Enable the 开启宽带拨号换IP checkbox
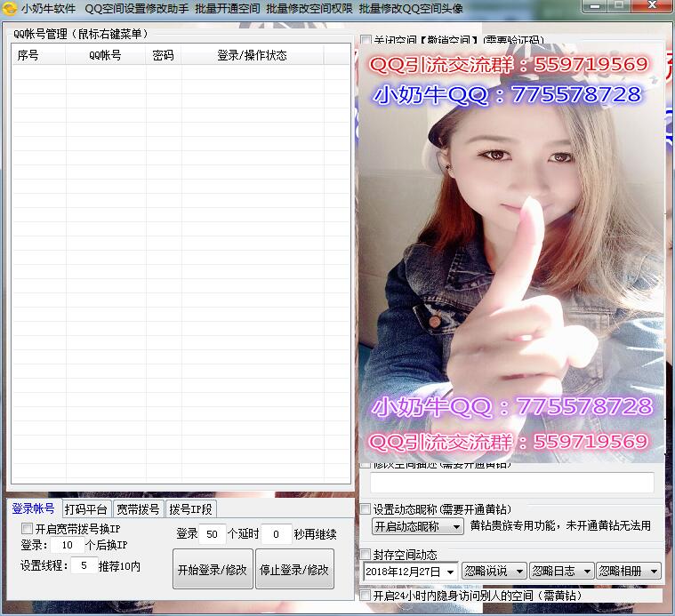Screen dimensions: 675x616 coord(27,529)
